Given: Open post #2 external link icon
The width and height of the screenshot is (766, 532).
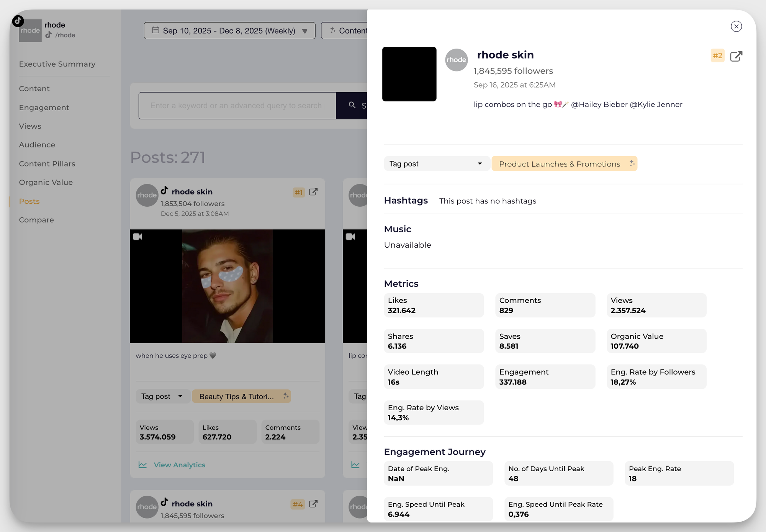Looking at the screenshot, I should (x=736, y=56).
